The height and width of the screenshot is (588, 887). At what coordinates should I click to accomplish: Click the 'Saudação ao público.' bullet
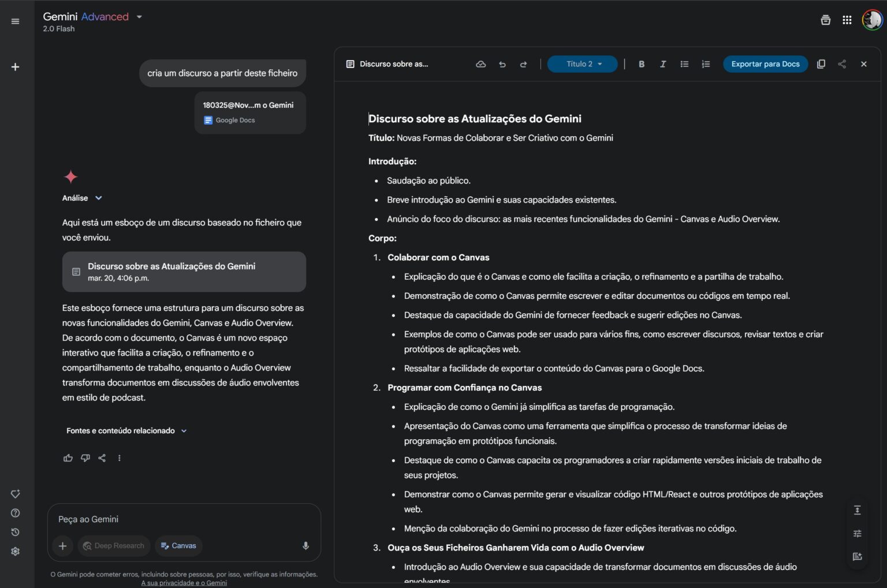click(x=428, y=181)
